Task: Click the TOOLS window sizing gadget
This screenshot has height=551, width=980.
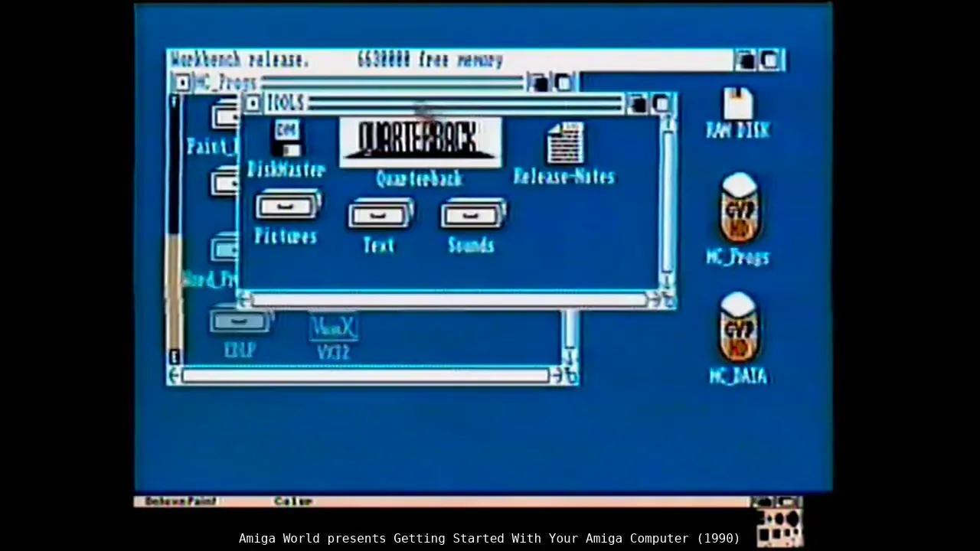Action: (669, 301)
